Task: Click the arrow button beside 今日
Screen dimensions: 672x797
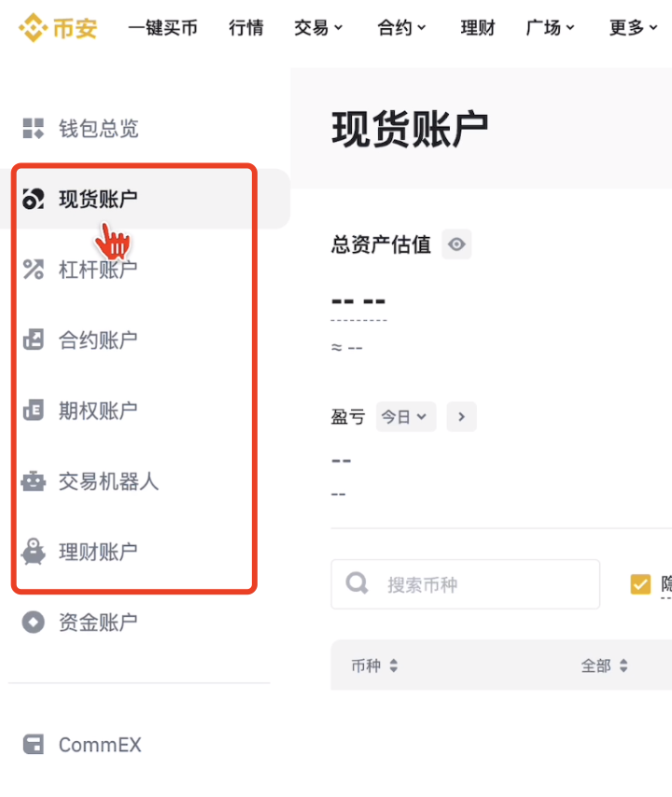Action: point(462,417)
